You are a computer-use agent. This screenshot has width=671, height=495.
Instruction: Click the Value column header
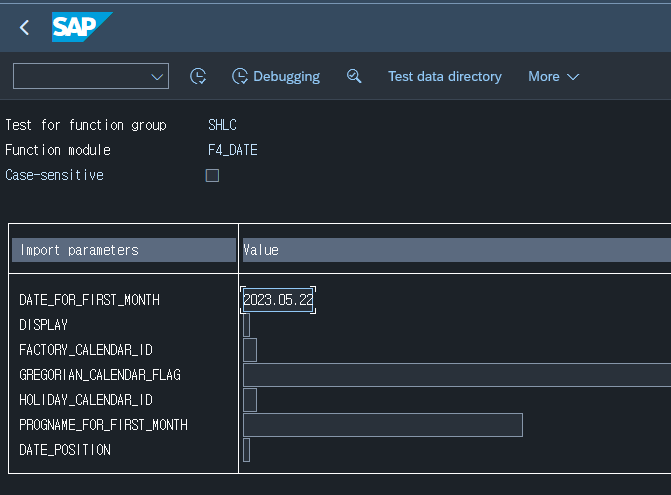(457, 250)
